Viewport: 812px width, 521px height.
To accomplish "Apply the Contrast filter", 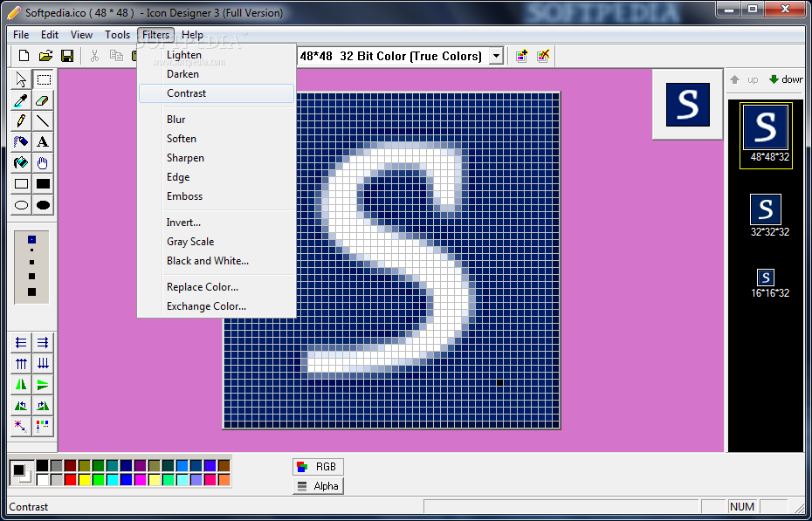I will [x=217, y=93].
